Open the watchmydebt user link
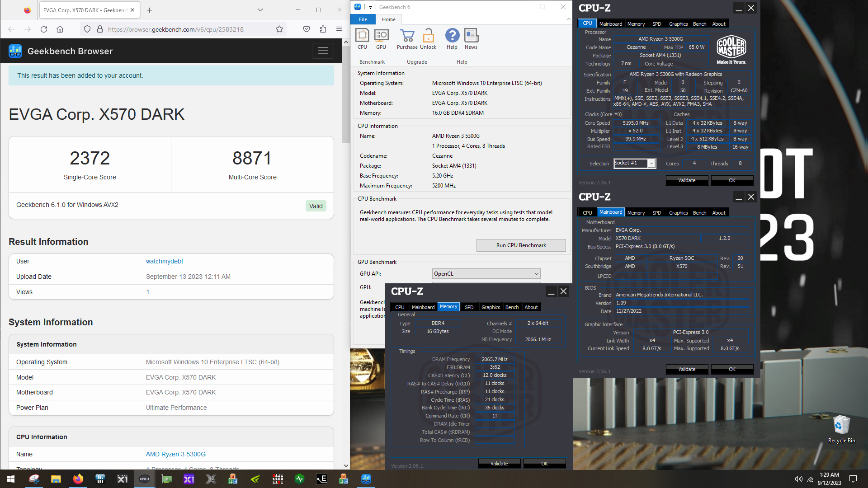This screenshot has width=868, height=488. click(165, 261)
